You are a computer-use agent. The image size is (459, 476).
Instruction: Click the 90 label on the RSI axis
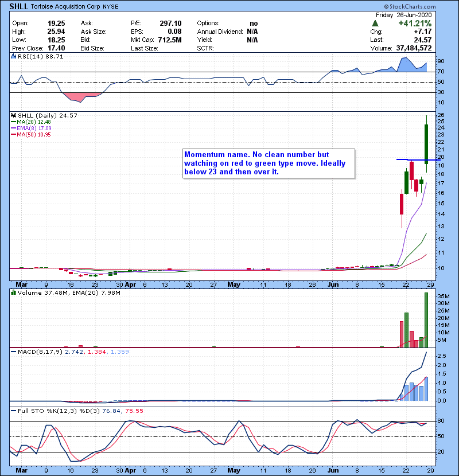click(441, 61)
